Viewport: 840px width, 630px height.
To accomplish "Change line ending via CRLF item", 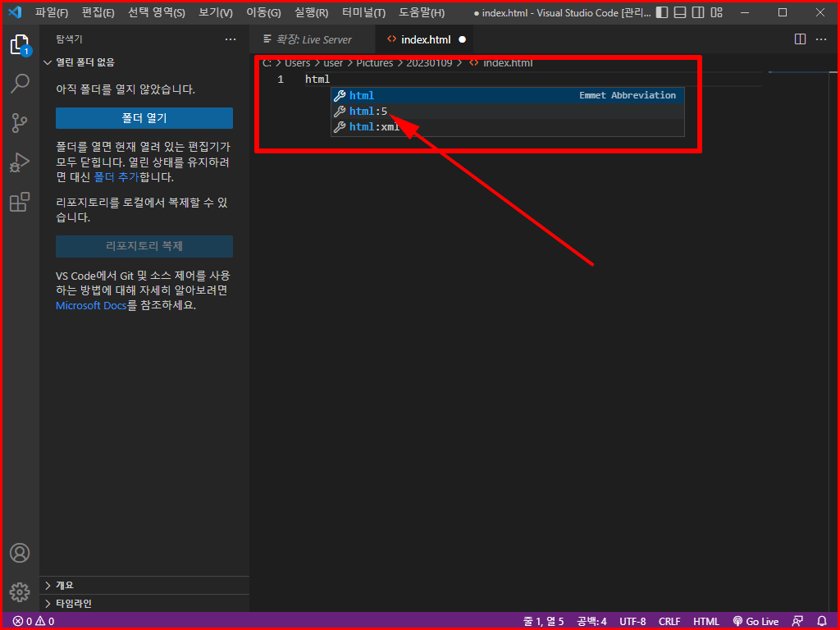I will tap(669, 622).
